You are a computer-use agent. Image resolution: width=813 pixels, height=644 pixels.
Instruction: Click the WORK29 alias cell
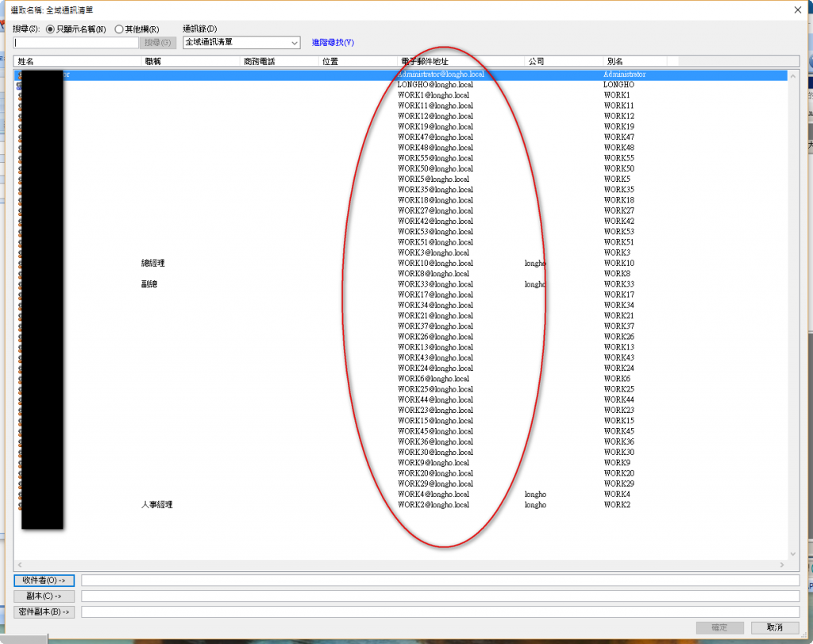click(x=619, y=484)
